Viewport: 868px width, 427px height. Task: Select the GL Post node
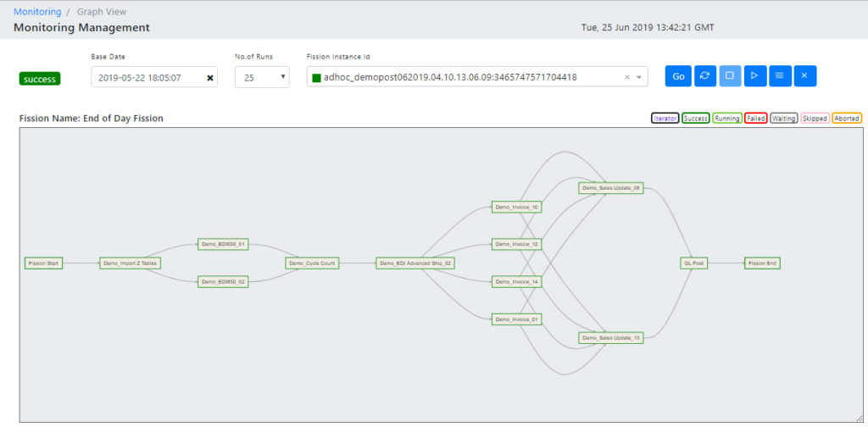click(x=693, y=263)
